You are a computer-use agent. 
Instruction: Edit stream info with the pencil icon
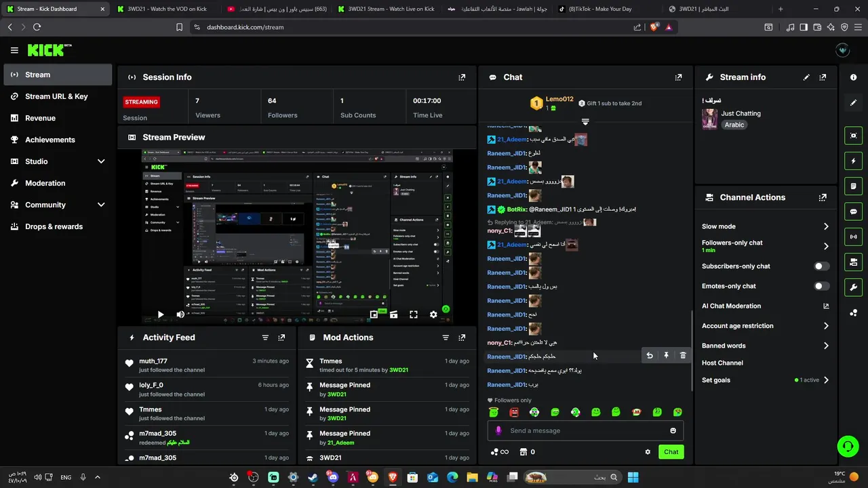806,77
